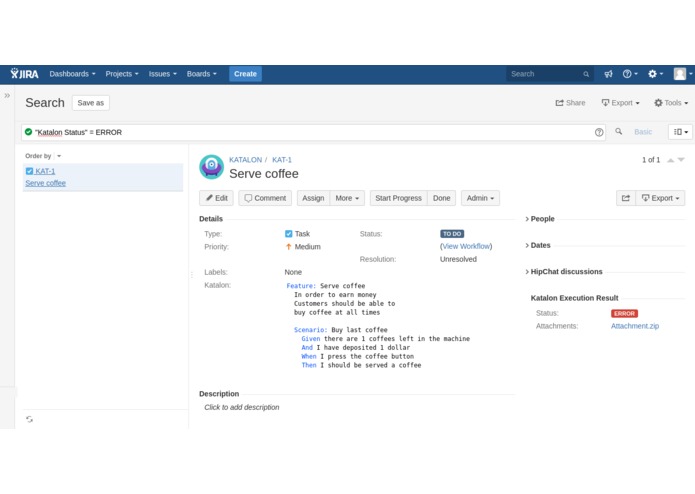The height and width of the screenshot is (494, 695).
Task: Open the Issues menu
Action: click(163, 74)
